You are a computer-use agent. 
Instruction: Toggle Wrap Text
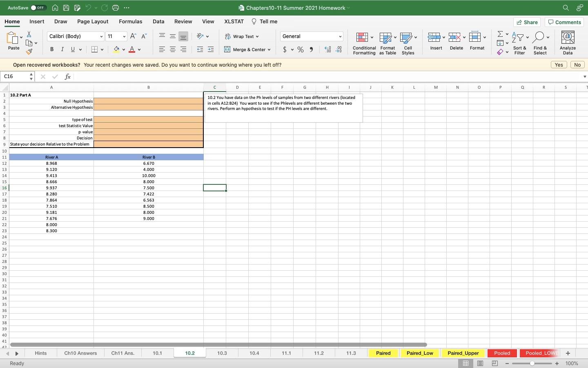pos(242,36)
